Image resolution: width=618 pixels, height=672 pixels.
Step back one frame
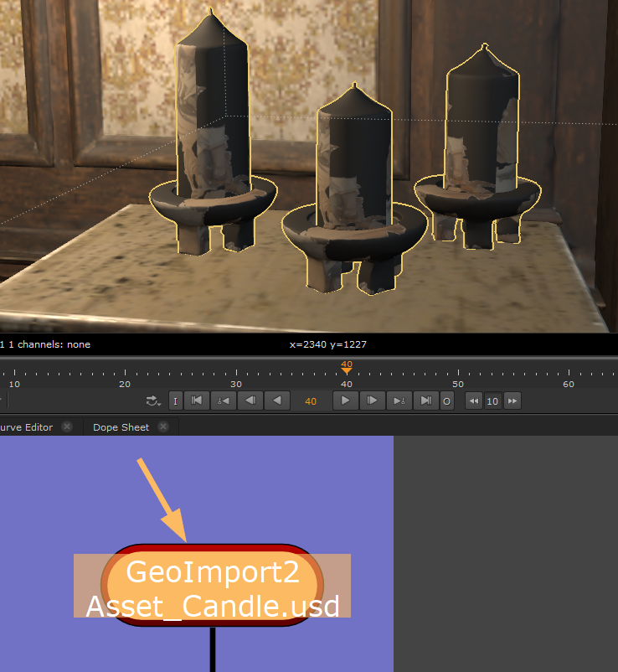pyautogui.click(x=250, y=401)
